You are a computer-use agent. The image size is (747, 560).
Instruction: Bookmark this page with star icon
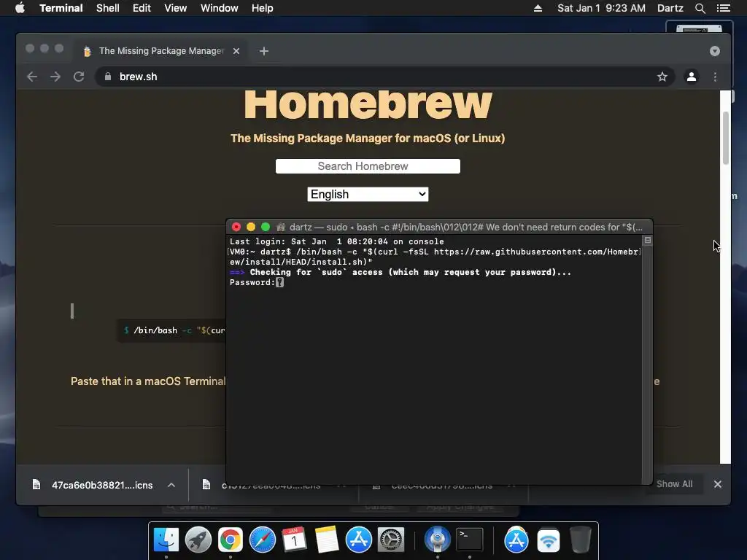pyautogui.click(x=662, y=77)
